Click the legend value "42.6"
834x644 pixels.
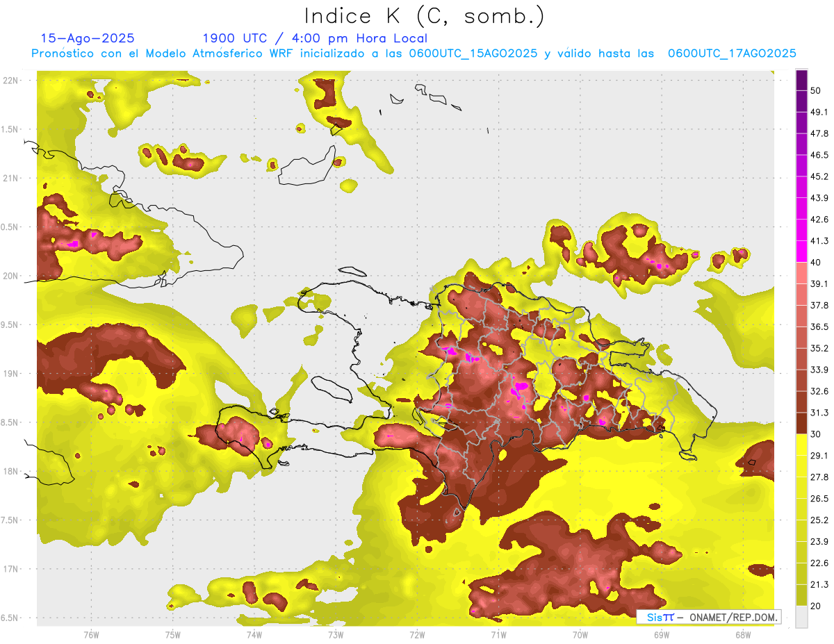(x=819, y=220)
